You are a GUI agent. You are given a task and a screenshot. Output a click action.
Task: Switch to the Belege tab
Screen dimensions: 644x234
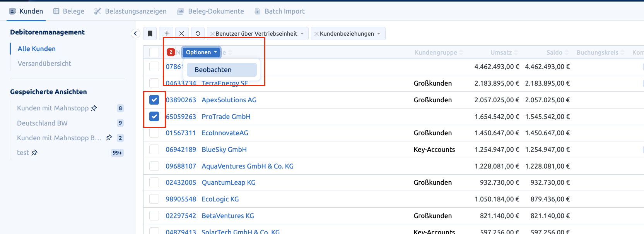pyautogui.click(x=69, y=11)
